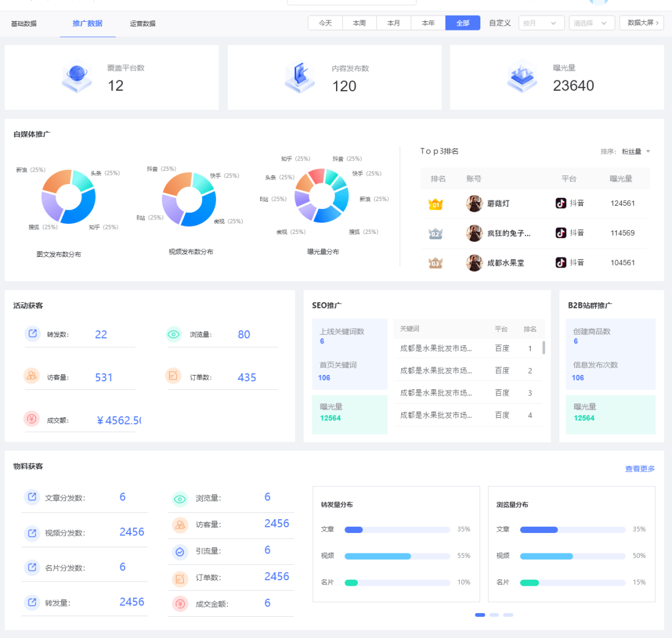Click the SEO 曝光量 12564 tile

click(x=350, y=415)
